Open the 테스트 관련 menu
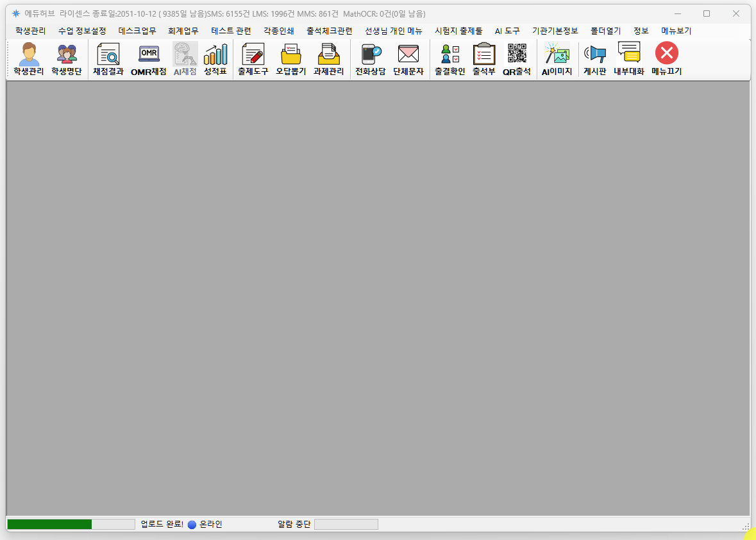Screen dimensions: 756x540 (231, 31)
